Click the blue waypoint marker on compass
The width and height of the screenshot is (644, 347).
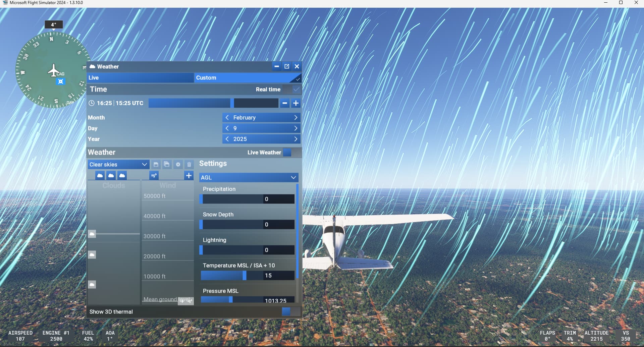(x=61, y=81)
